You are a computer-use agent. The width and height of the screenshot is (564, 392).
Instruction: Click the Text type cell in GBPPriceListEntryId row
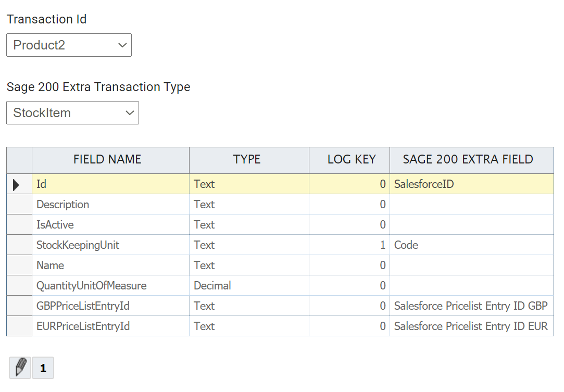point(249,306)
